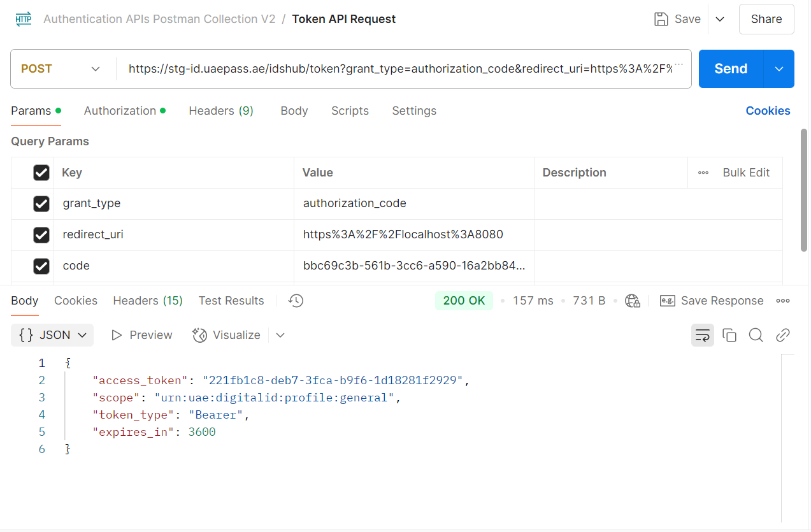Open search in response body

click(x=756, y=335)
